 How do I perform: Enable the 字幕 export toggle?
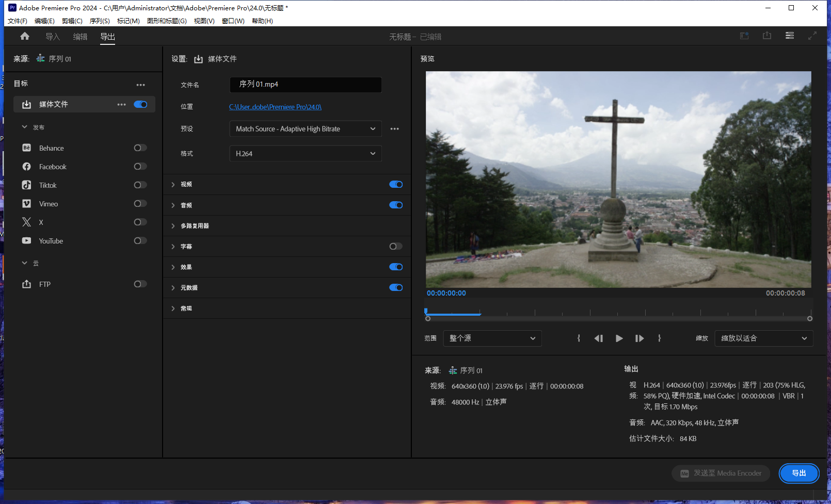point(395,246)
